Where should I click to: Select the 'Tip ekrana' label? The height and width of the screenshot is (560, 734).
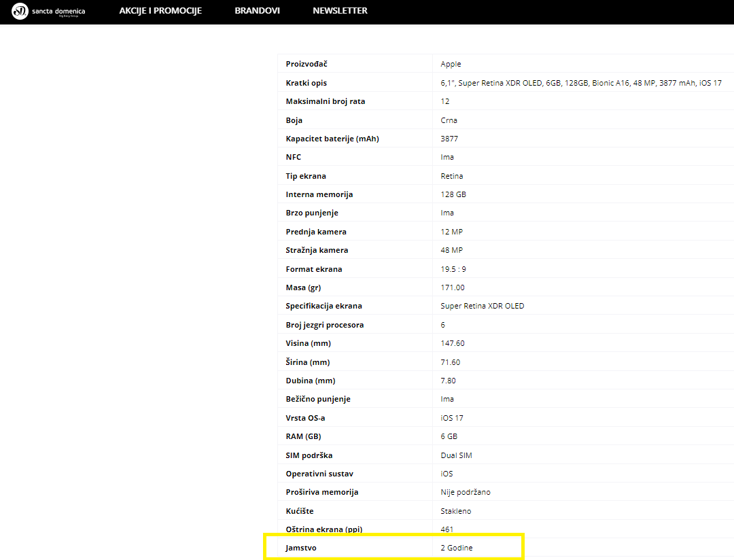(306, 176)
